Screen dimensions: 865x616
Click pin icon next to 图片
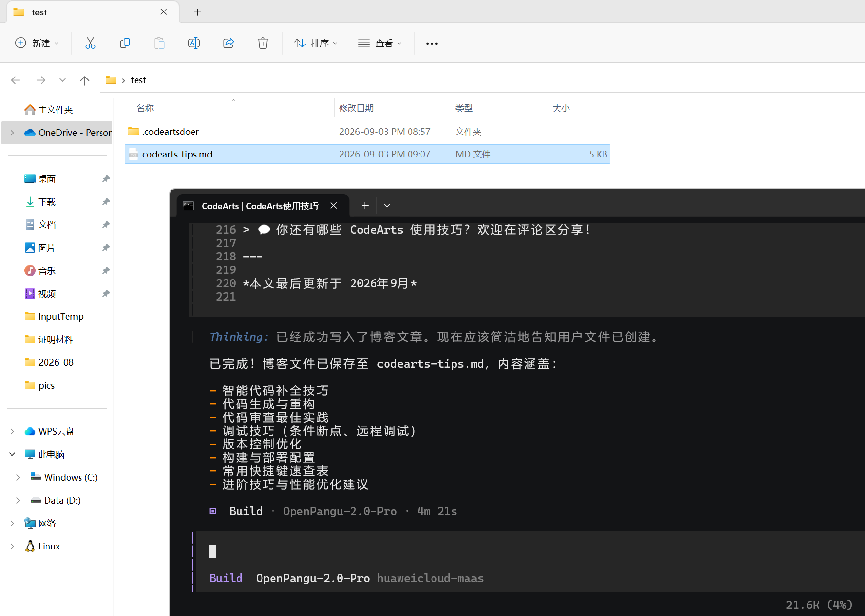coord(106,247)
